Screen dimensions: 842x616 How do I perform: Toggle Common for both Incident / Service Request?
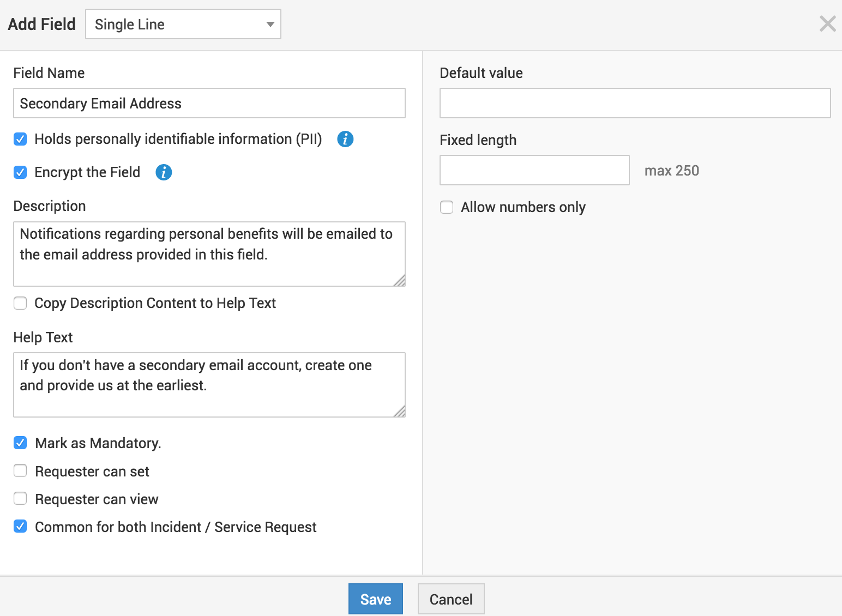click(x=20, y=527)
